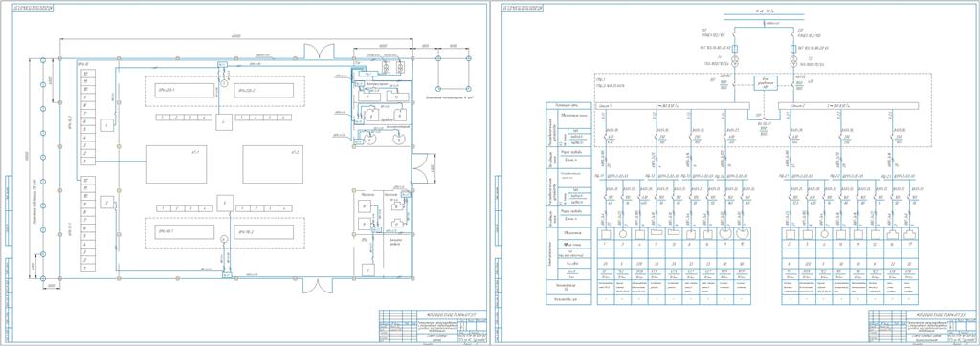Click the sectional switch between the two bus sections
Viewport: 980px width, 346px height.
[x=764, y=117]
